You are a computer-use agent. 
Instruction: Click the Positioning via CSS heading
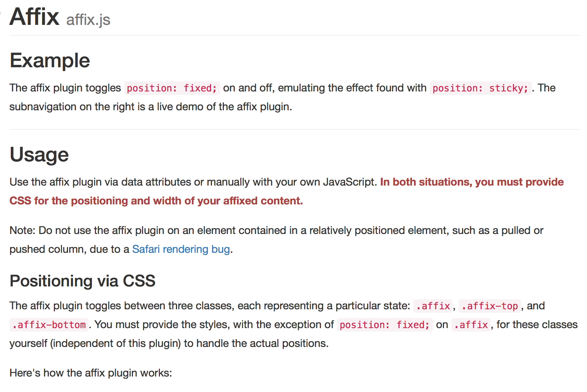tap(82, 281)
